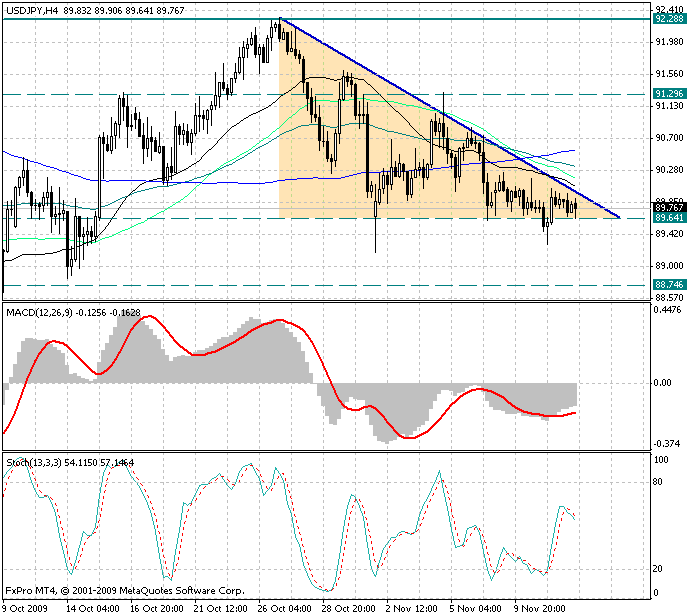Click the Stoch(13,3,3) indicator label
This screenshot has height=616, width=688.
click(34, 462)
